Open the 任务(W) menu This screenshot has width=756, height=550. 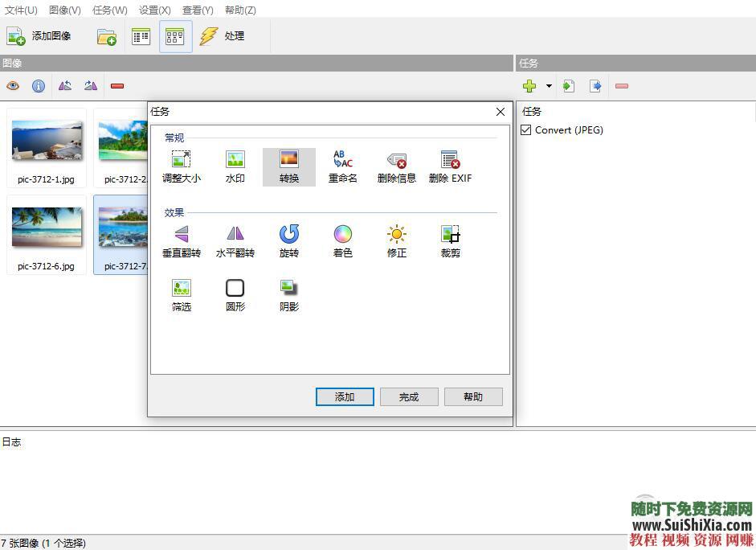pos(109,10)
